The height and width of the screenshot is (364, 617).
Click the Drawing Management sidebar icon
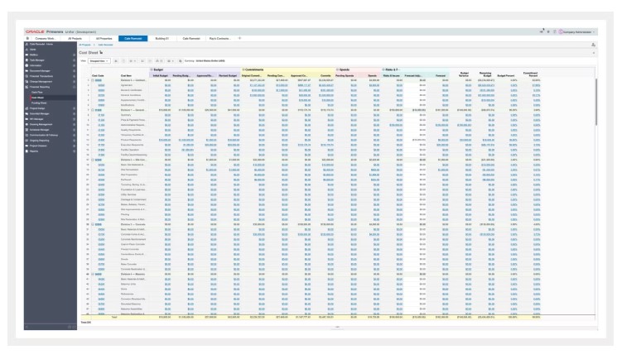pos(27,124)
